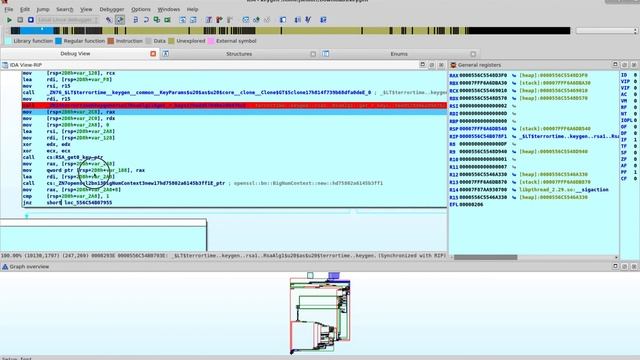Click the R14 libpthread sigaction reference
Screen dimensions: 640x360
[x=564, y=190]
